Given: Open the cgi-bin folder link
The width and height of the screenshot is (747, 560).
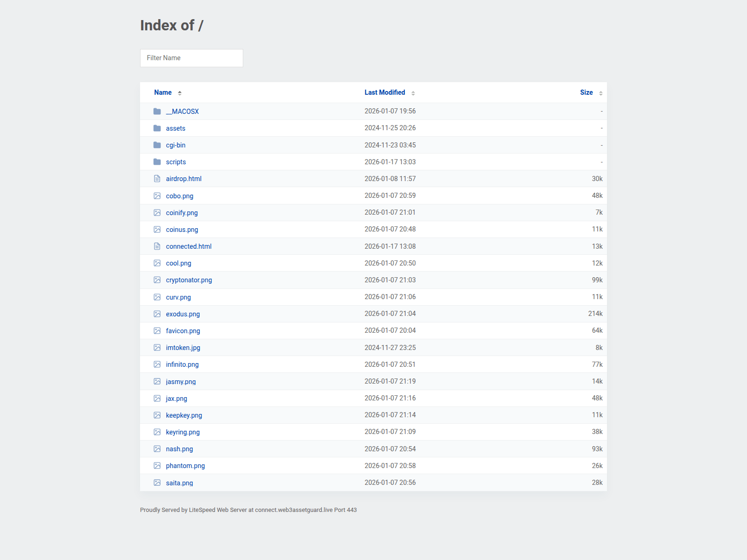Looking at the screenshot, I should pyautogui.click(x=176, y=145).
